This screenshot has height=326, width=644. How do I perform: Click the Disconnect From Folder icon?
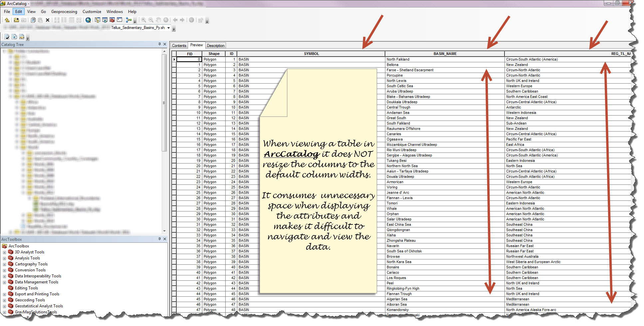point(24,20)
